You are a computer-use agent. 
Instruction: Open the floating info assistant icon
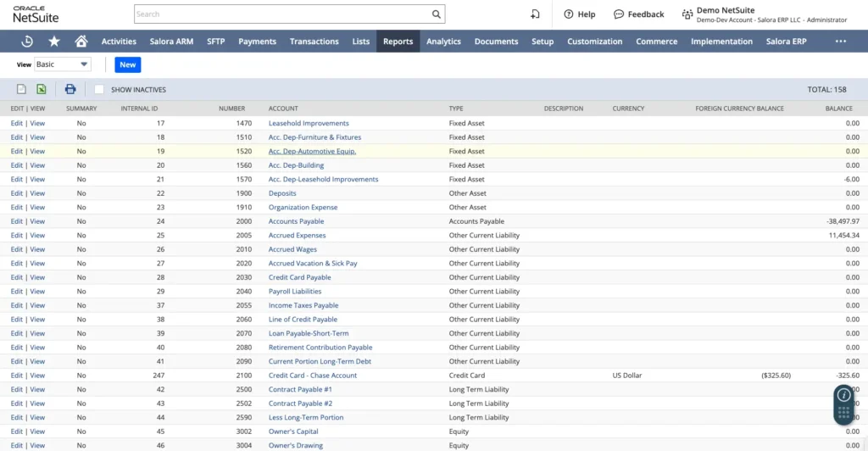pos(843,395)
